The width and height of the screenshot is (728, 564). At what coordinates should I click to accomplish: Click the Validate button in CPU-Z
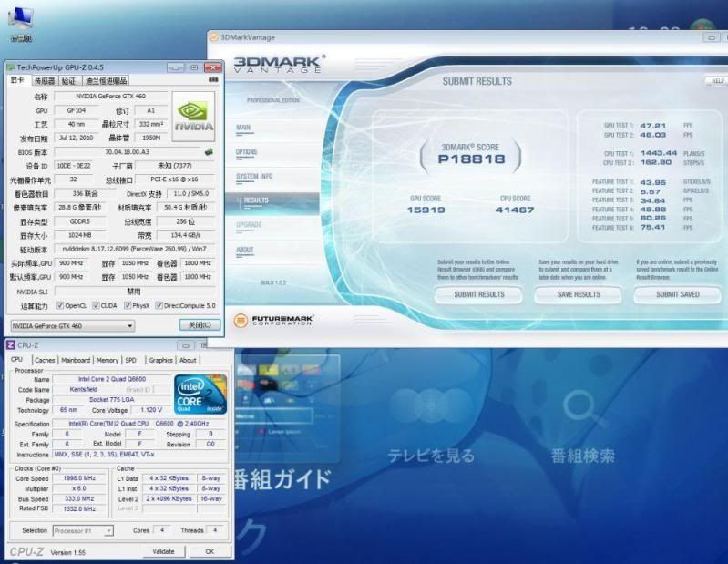tap(163, 551)
